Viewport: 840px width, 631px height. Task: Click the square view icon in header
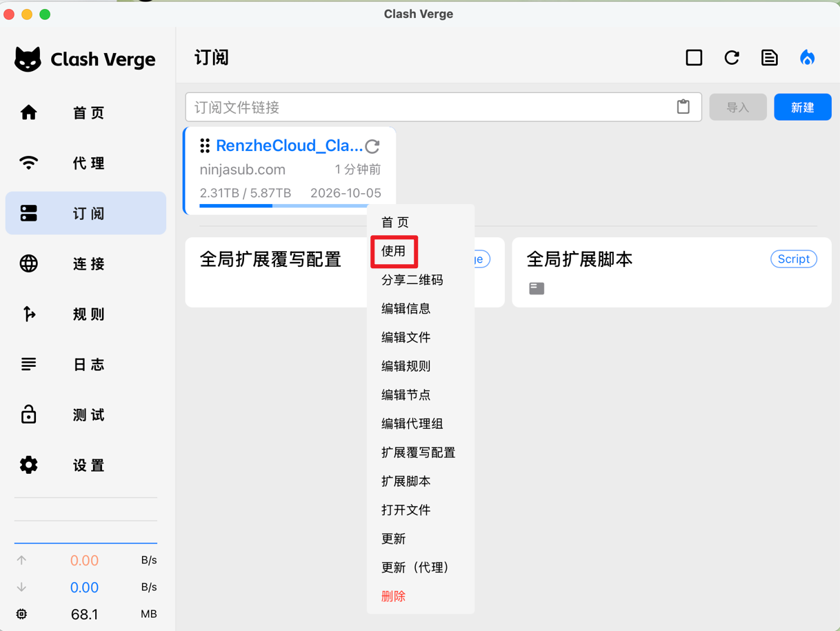click(694, 57)
